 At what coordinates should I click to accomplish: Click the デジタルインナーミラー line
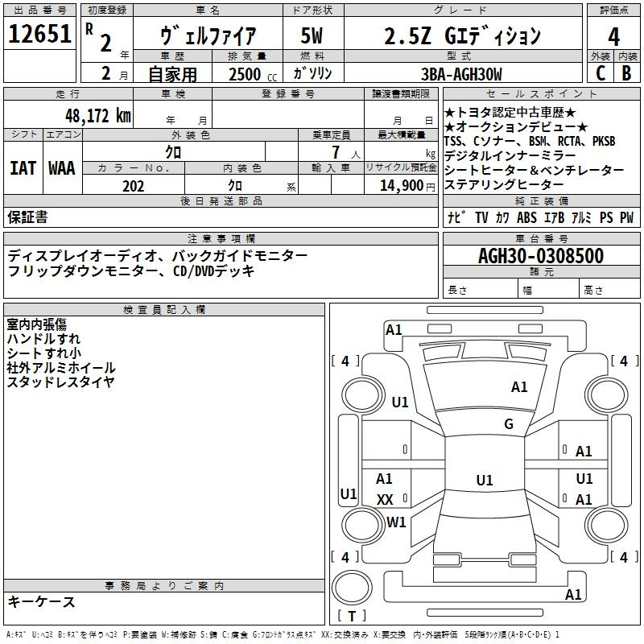coord(510,155)
